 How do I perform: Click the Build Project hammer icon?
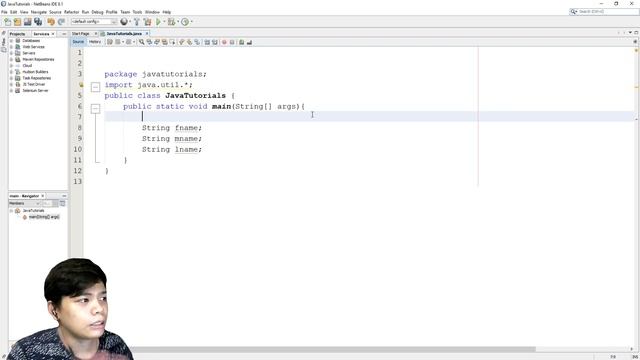click(x=137, y=22)
